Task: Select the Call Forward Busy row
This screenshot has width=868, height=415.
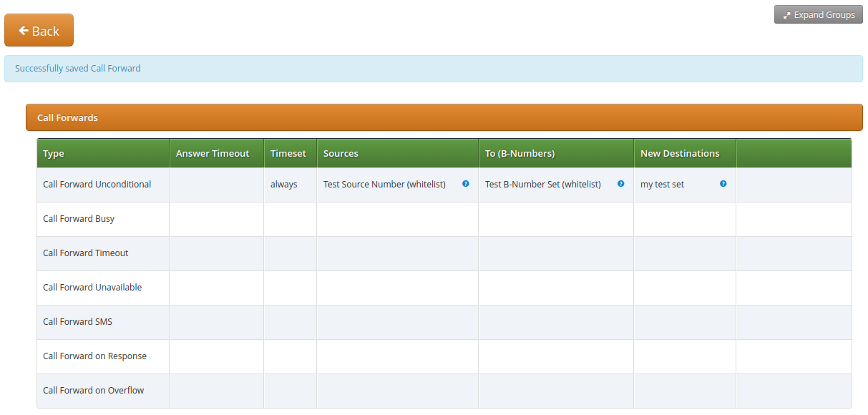Action: pos(79,219)
